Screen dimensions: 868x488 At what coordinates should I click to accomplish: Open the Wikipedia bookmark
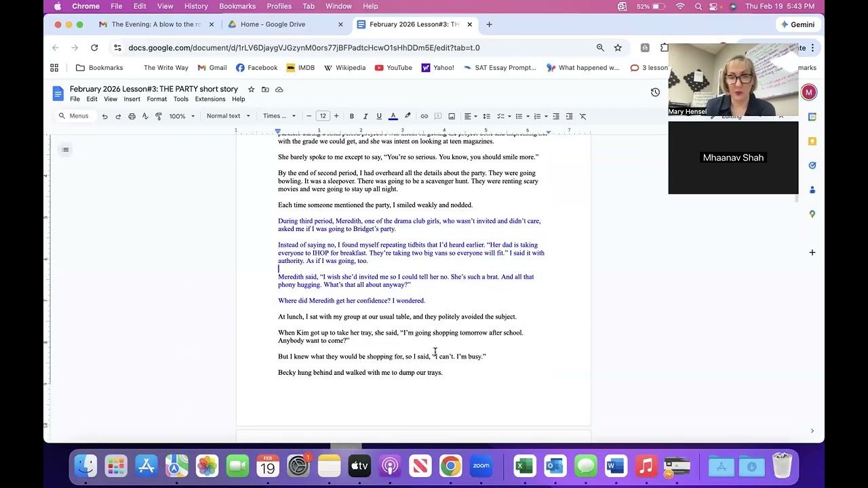point(344,68)
